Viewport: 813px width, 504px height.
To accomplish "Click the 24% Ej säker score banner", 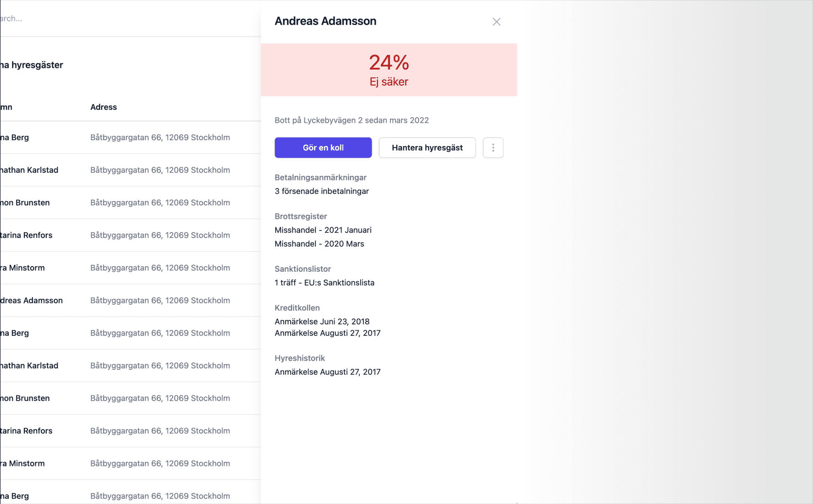I will click(x=389, y=70).
